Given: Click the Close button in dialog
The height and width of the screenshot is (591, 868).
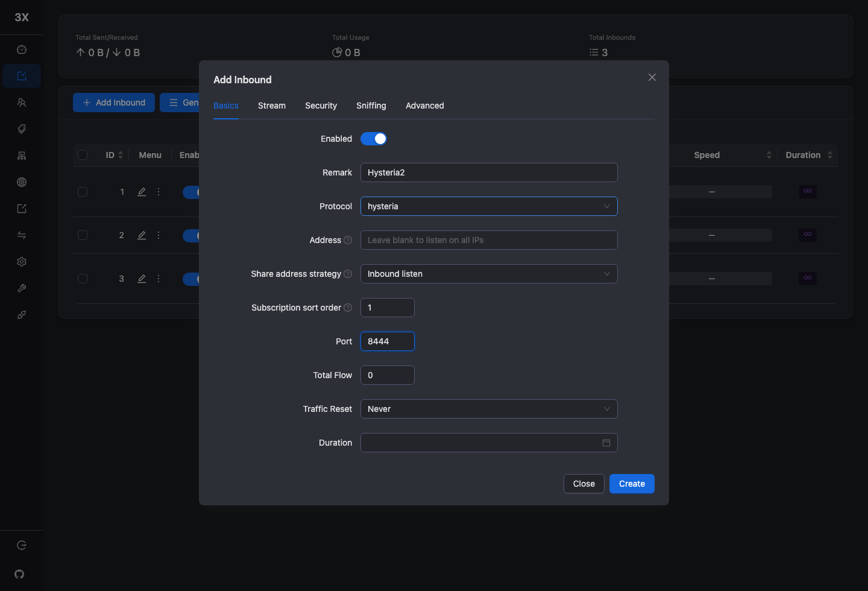Looking at the screenshot, I should 584,484.
